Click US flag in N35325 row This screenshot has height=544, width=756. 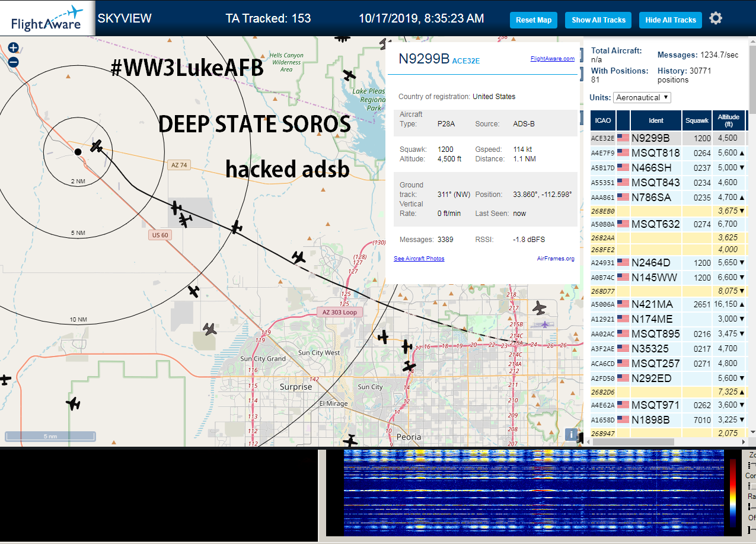coord(623,349)
